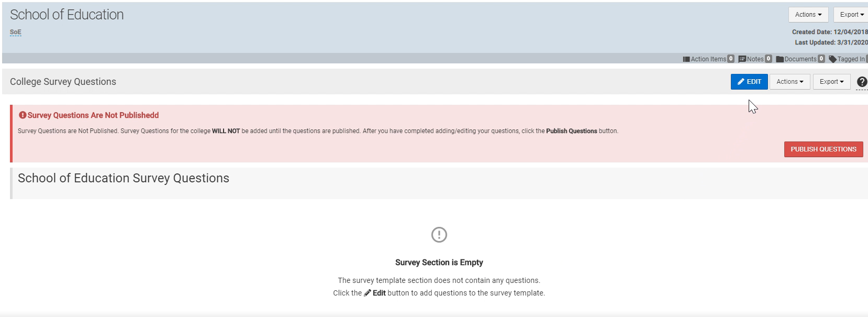The width and height of the screenshot is (868, 317).
Task: Click the Documents count badge
Action: click(x=821, y=59)
